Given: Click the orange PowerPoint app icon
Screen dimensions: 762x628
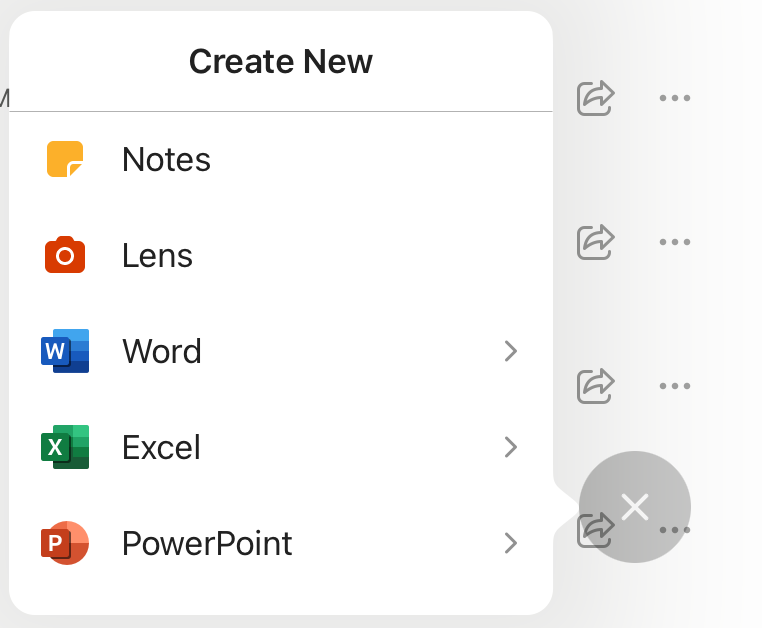Looking at the screenshot, I should [65, 543].
